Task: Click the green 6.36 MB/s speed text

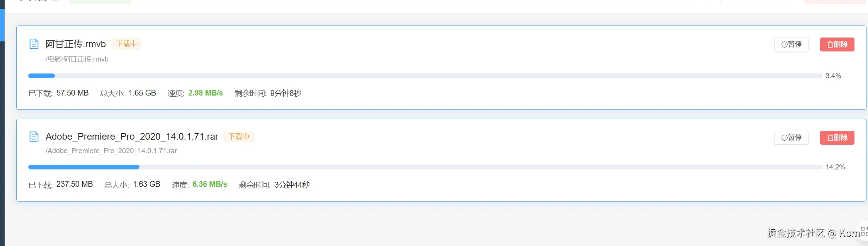Action: pos(210,184)
